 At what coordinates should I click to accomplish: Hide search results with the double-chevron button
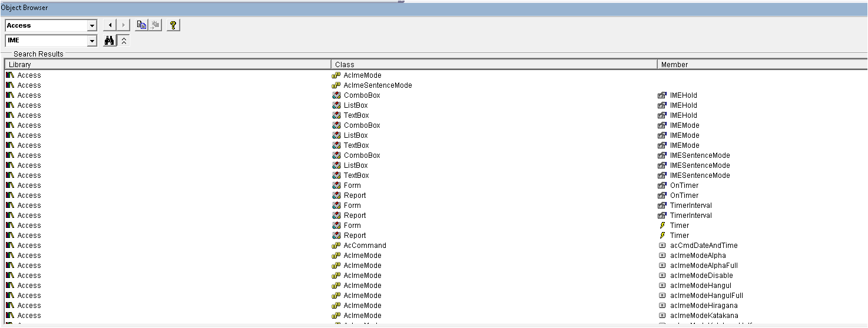[124, 41]
